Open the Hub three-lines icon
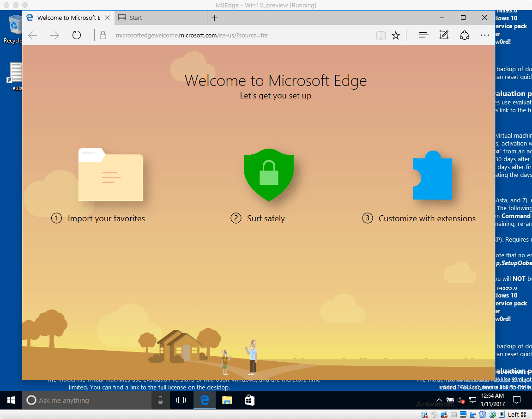Screen dimensions: 532x419 tap(423, 35)
